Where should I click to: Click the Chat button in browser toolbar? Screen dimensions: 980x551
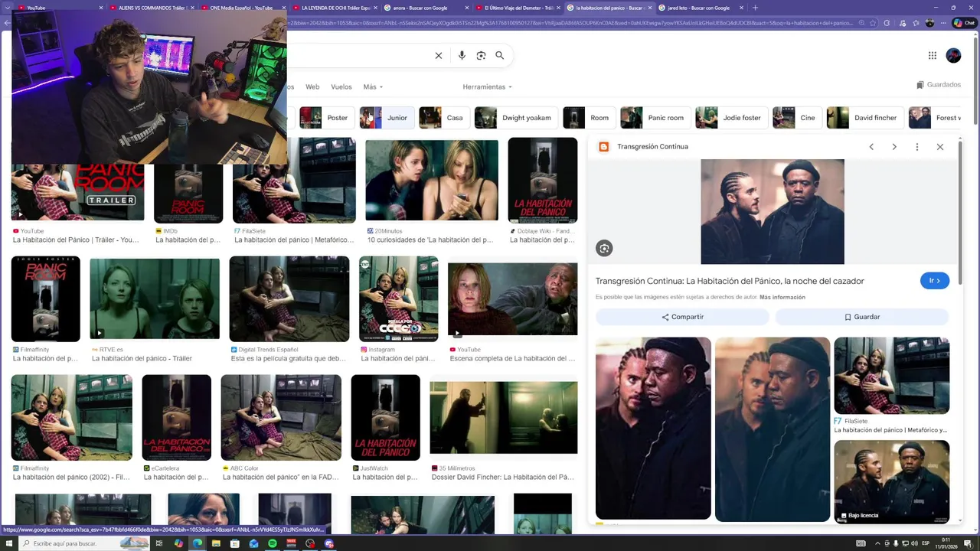pos(964,23)
